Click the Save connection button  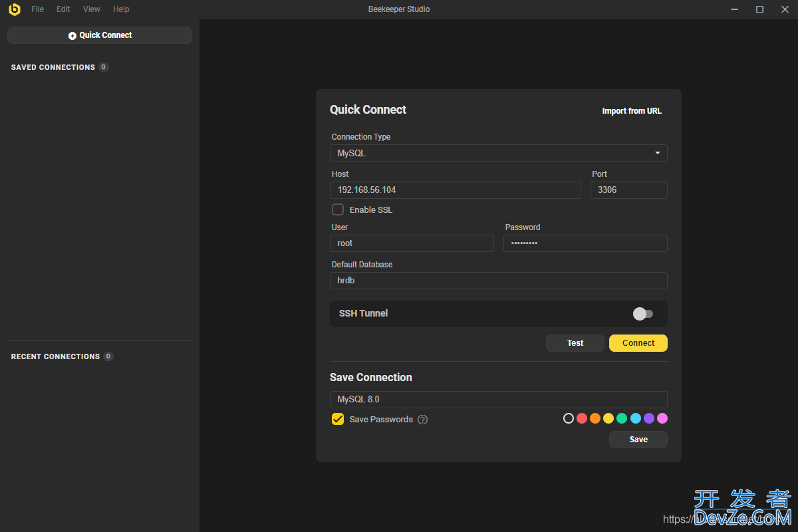tap(638, 440)
